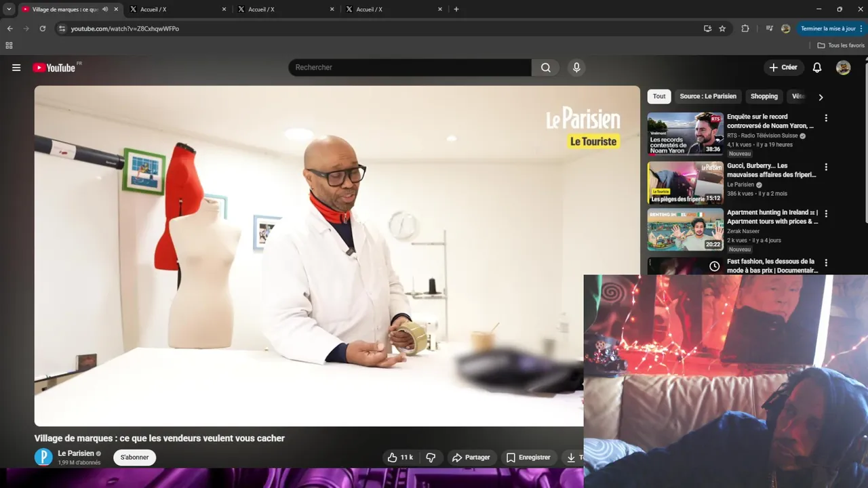Click Terminer la mise à jour button
The height and width of the screenshot is (488, 868).
click(x=827, y=28)
